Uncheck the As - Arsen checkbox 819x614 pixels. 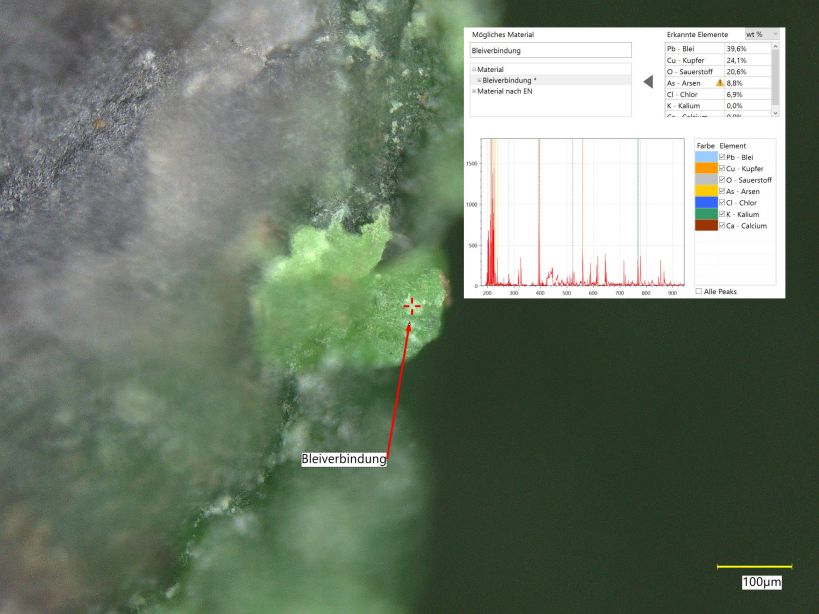tap(722, 191)
